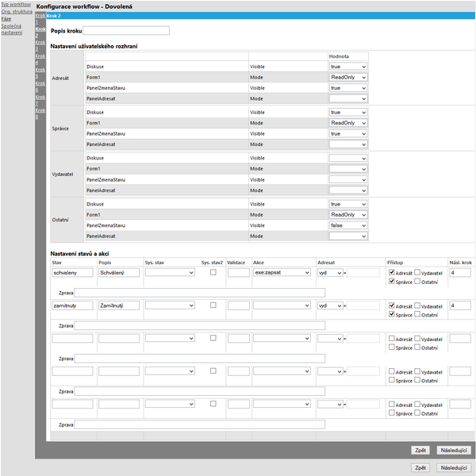Open Správce Diskuse Visible dropdown
The width and height of the screenshot is (476, 476).
[x=348, y=113]
